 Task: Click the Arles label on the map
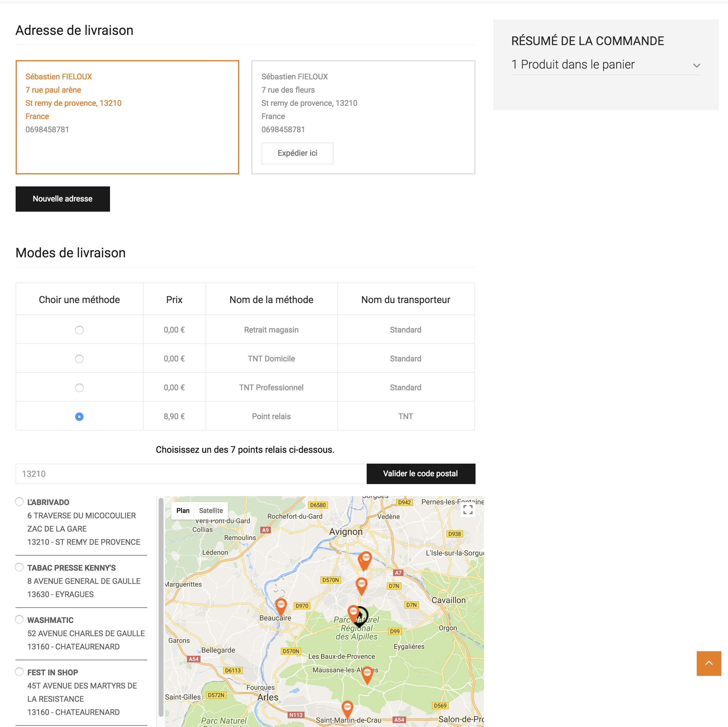(268, 697)
